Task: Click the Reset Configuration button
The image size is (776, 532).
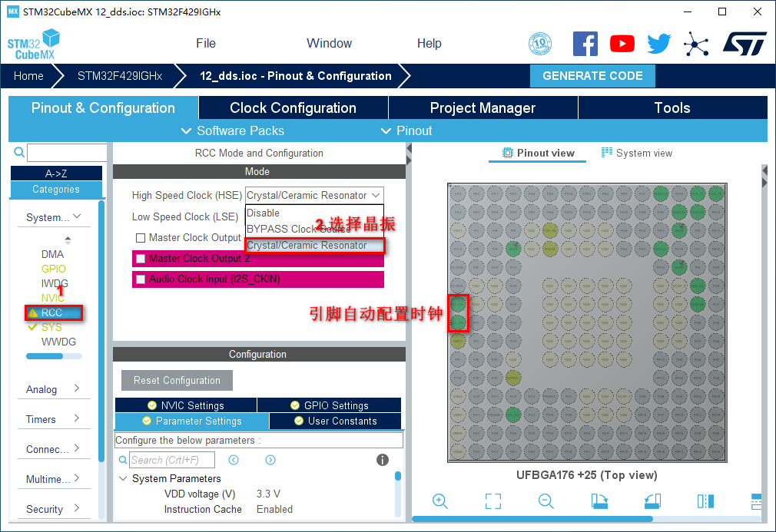Action: coord(177,380)
